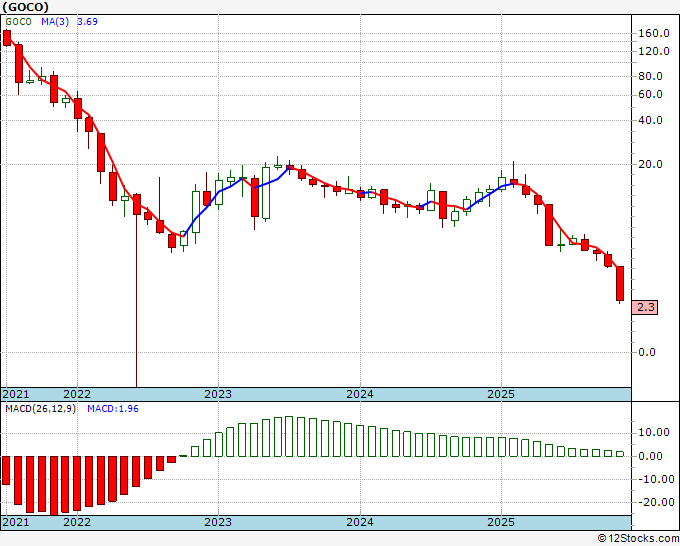Click the MA(3) legend label
The width and height of the screenshot is (680, 546).
[x=55, y=22]
